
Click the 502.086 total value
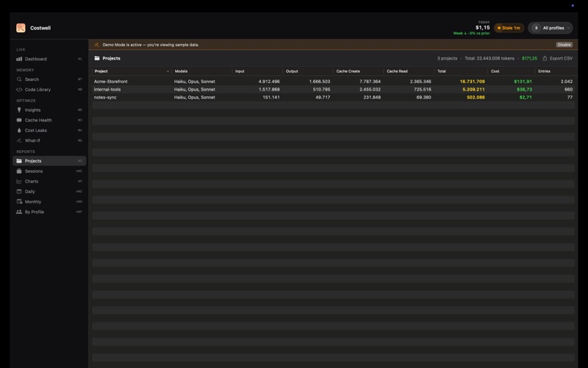pos(476,97)
